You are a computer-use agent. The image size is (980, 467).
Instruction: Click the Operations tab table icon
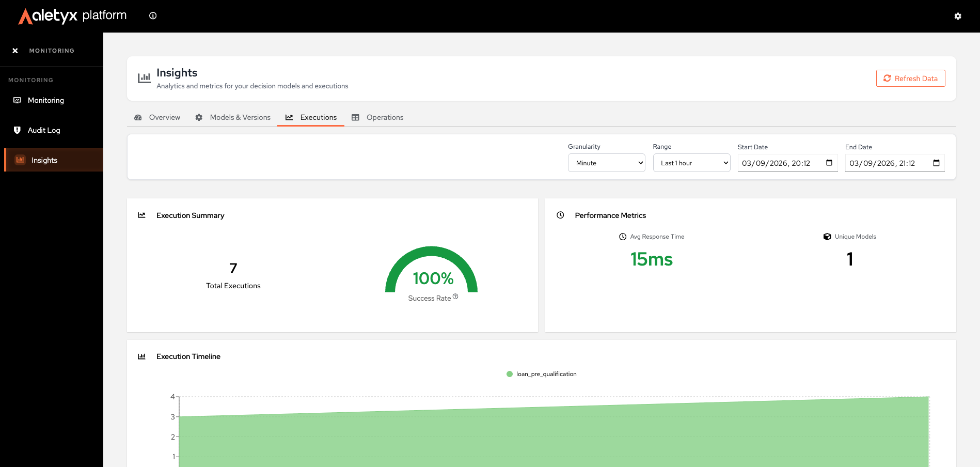pyautogui.click(x=355, y=117)
